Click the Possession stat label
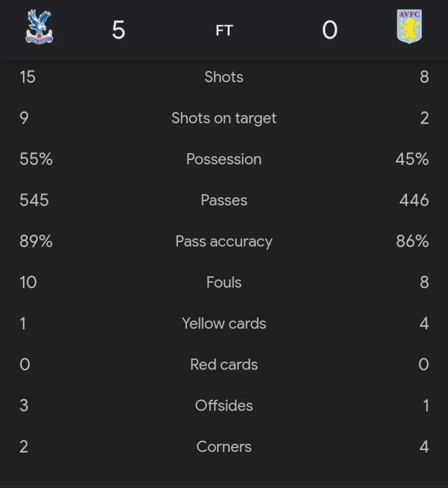This screenshot has width=448, height=488. click(224, 159)
